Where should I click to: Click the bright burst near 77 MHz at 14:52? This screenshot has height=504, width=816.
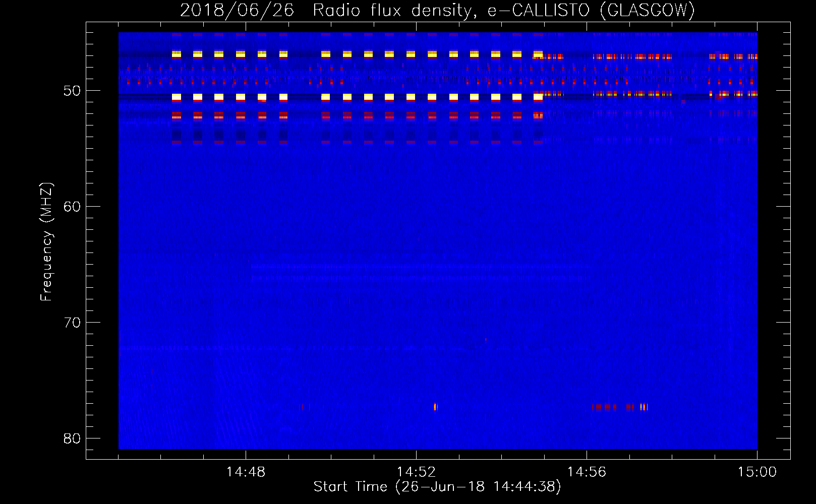coord(435,407)
